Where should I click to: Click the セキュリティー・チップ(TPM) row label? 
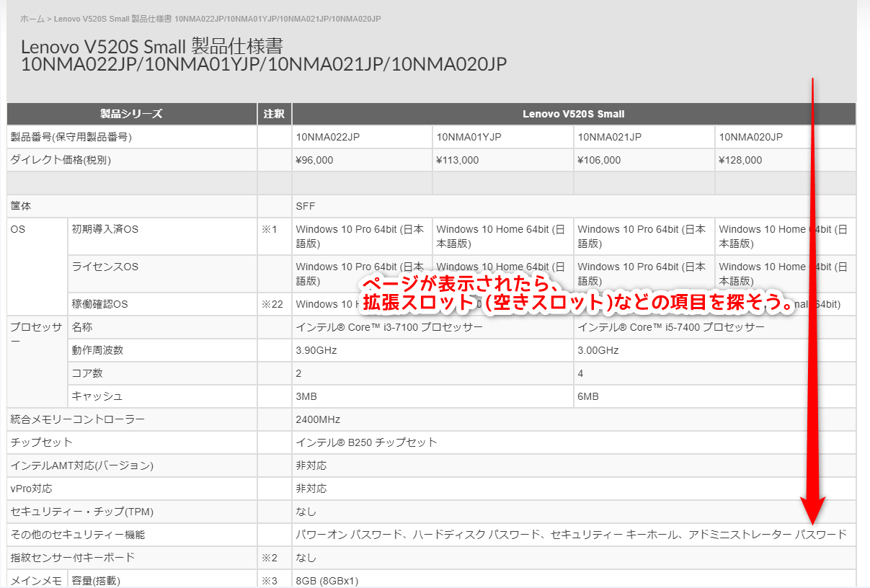point(81,512)
